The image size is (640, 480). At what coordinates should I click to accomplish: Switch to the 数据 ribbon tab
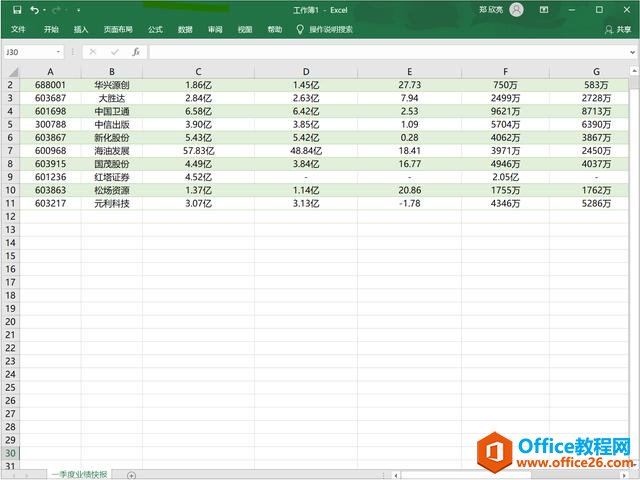pyautogui.click(x=185, y=29)
